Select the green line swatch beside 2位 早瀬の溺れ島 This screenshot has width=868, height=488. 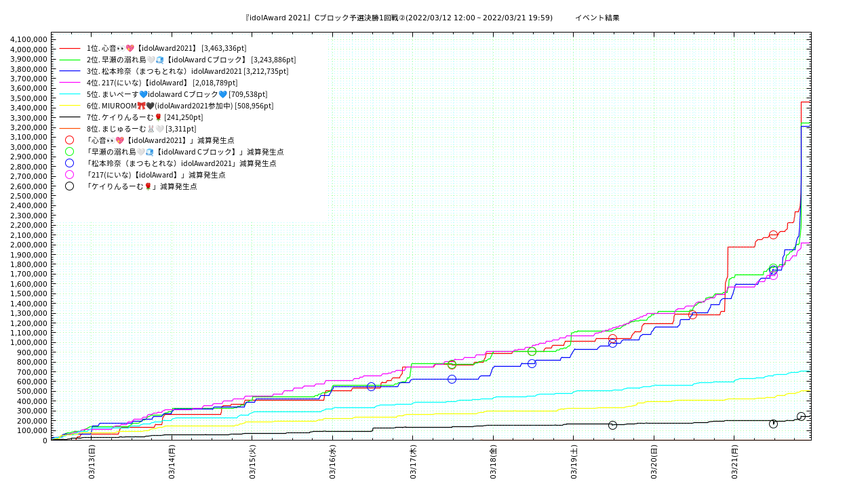pos(69,60)
